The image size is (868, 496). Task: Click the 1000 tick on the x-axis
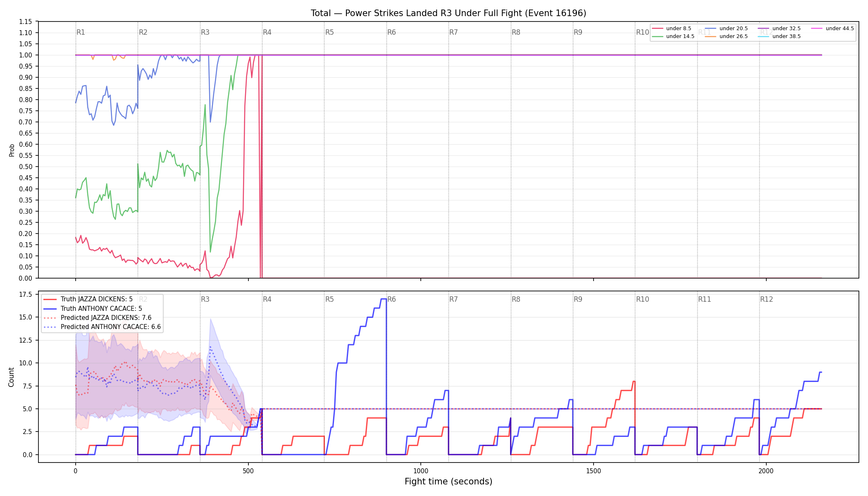click(421, 471)
